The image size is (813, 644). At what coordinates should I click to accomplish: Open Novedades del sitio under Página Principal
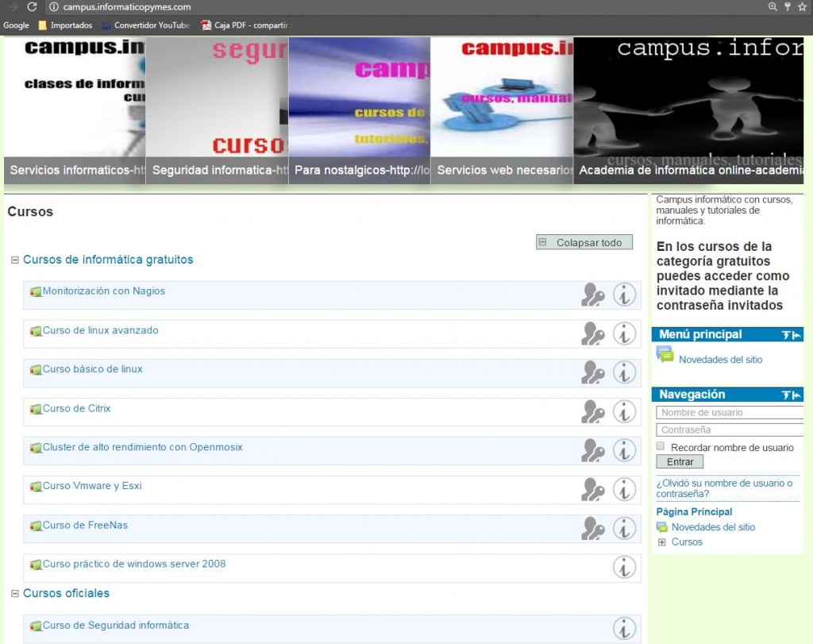click(714, 527)
